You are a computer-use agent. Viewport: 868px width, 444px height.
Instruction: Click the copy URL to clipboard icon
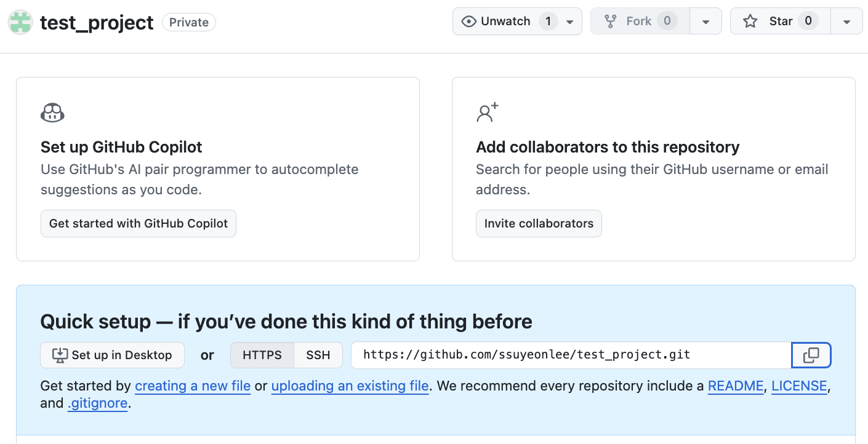(811, 355)
